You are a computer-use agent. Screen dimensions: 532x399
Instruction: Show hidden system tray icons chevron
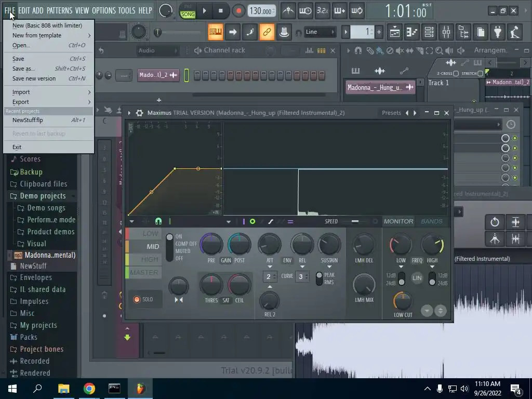point(428,389)
